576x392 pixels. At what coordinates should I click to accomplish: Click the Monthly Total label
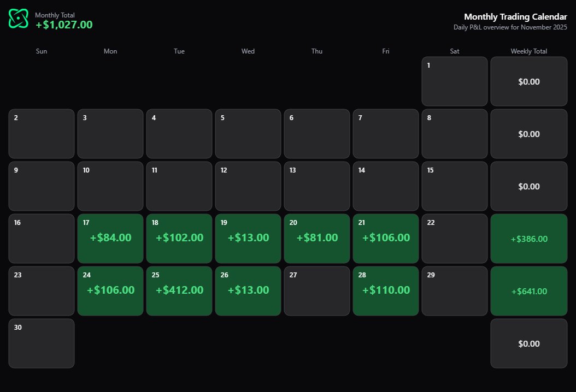coord(55,15)
